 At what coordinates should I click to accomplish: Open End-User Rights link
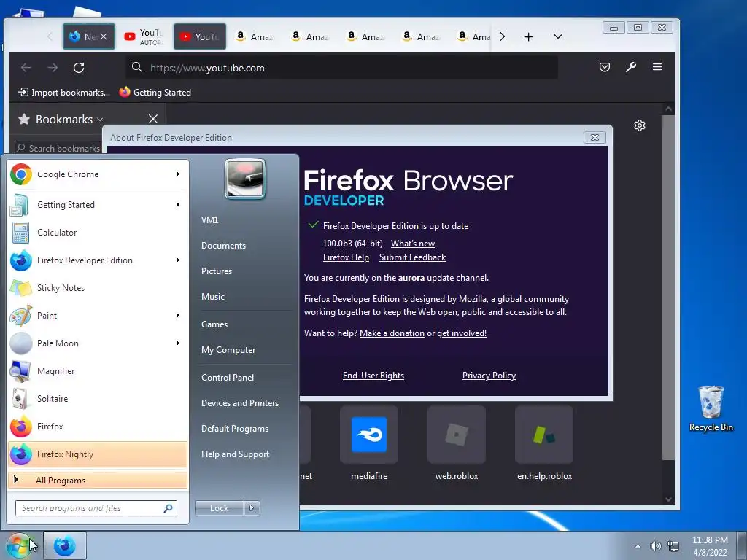pos(373,376)
